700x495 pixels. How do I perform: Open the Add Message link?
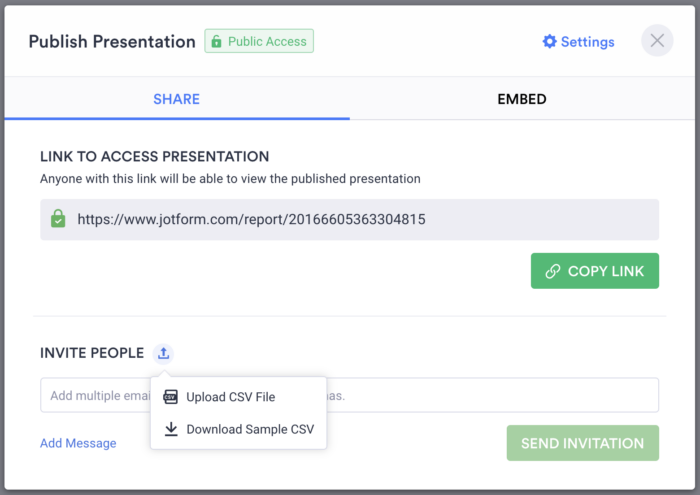point(78,443)
